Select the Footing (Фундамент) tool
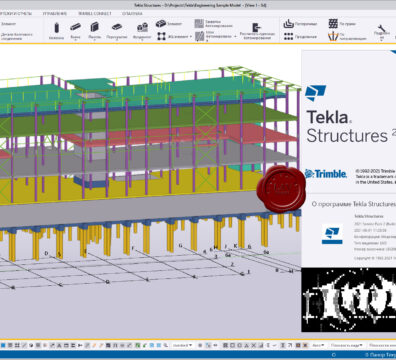 [x=142, y=28]
